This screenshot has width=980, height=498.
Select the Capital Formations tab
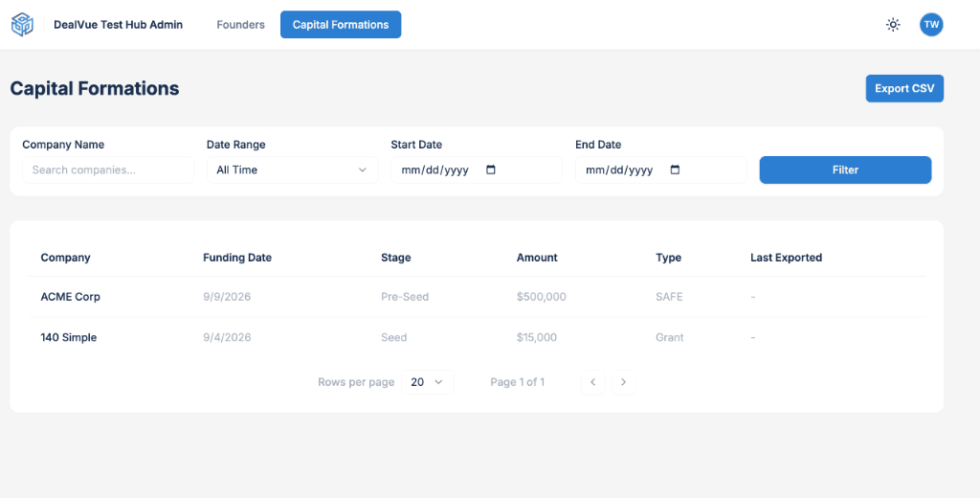click(341, 25)
